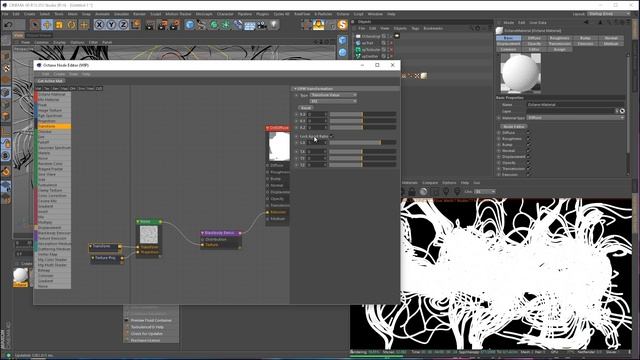Toggle the Roughness channel checkbox
The image size is (640, 360).
[528, 139]
